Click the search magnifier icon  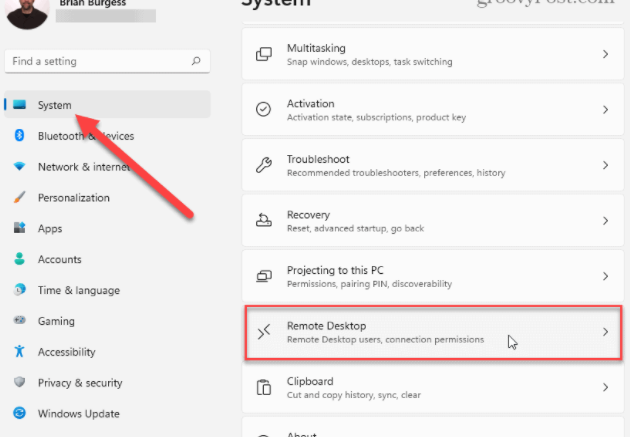point(196,61)
